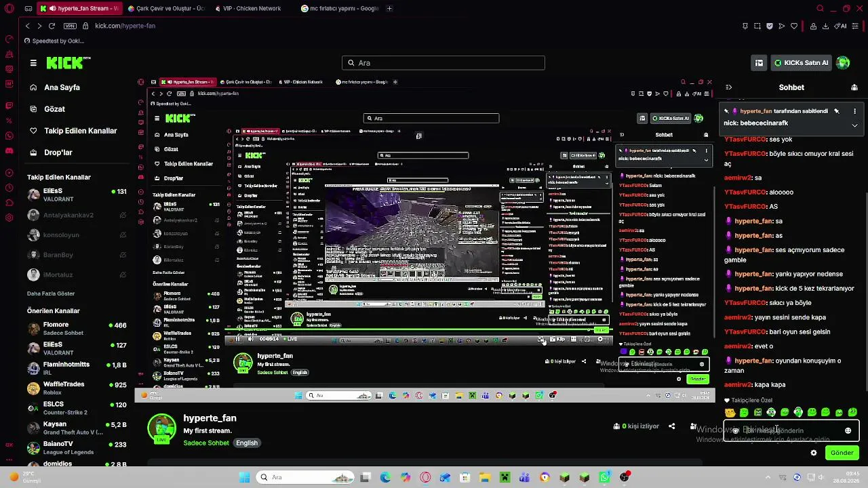Open a new browser tab
Image resolution: width=868 pixels, height=488 pixels.
point(390,9)
